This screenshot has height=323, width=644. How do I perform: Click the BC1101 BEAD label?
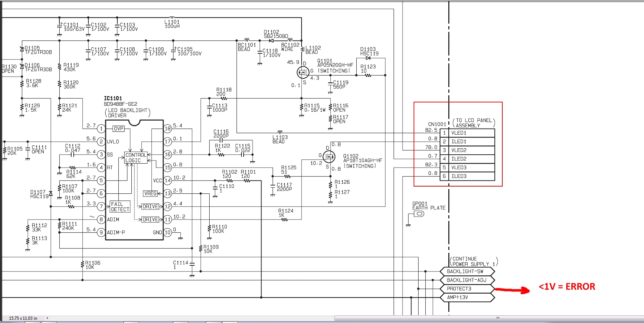[x=247, y=47]
